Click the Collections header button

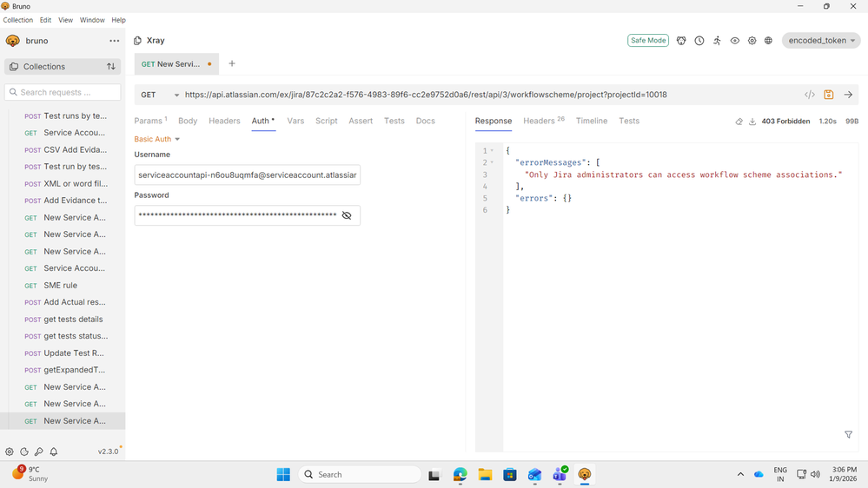(x=63, y=66)
